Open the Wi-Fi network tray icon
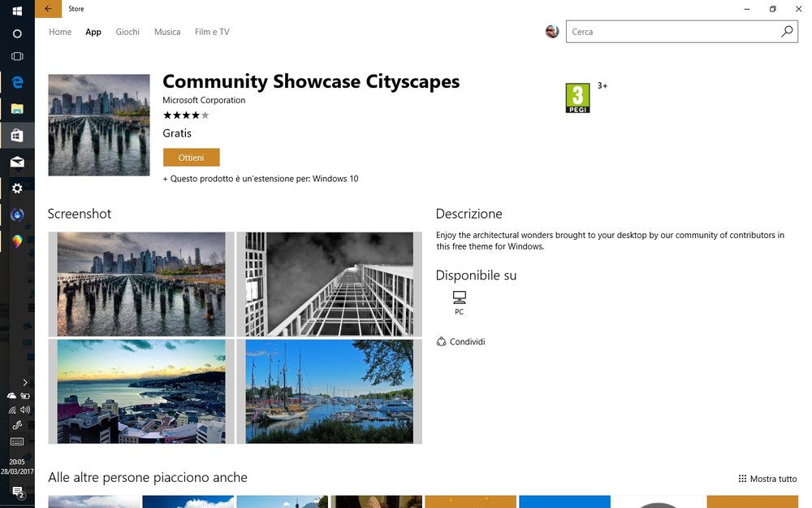This screenshot has height=508, width=812. click(11, 410)
